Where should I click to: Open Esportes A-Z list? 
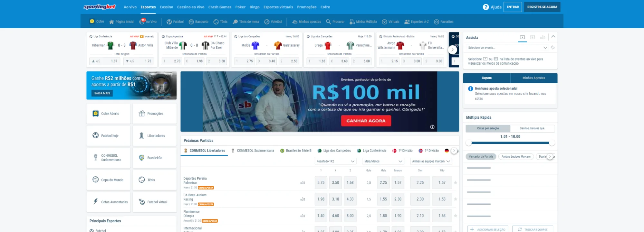tap(417, 22)
